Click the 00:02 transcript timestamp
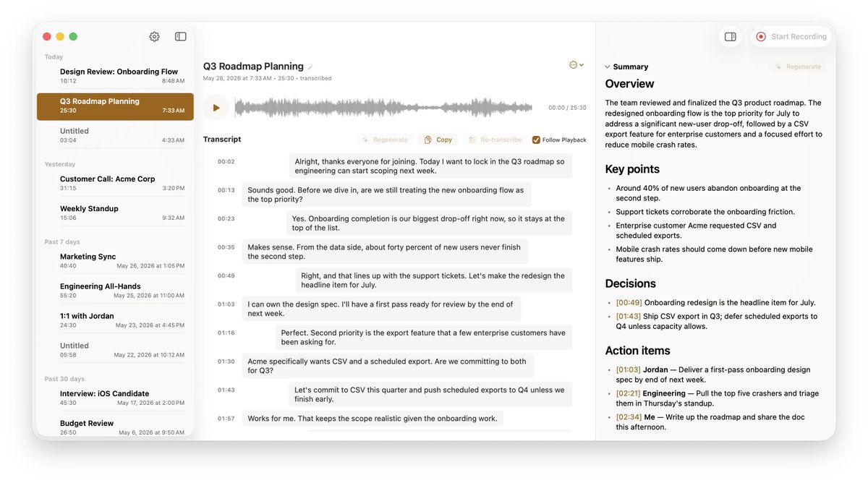Screen dimensions: 868x483 coord(226,162)
